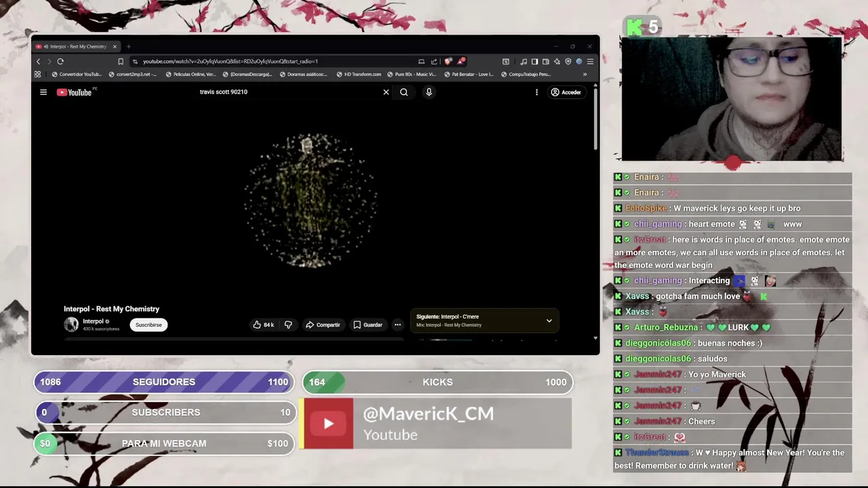This screenshot has width=868, height=488.
Task: Open the Peliculas Online bookmark
Action: (191, 75)
